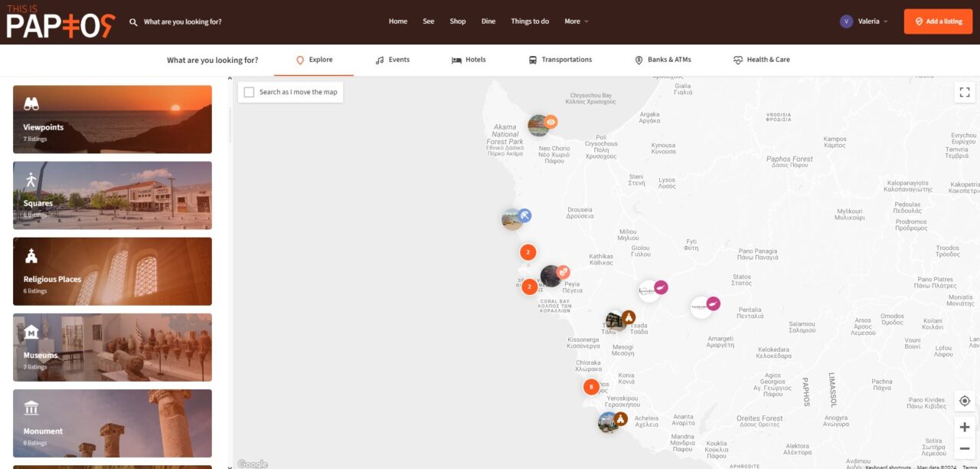Switch to the Transportations tab

(560, 60)
